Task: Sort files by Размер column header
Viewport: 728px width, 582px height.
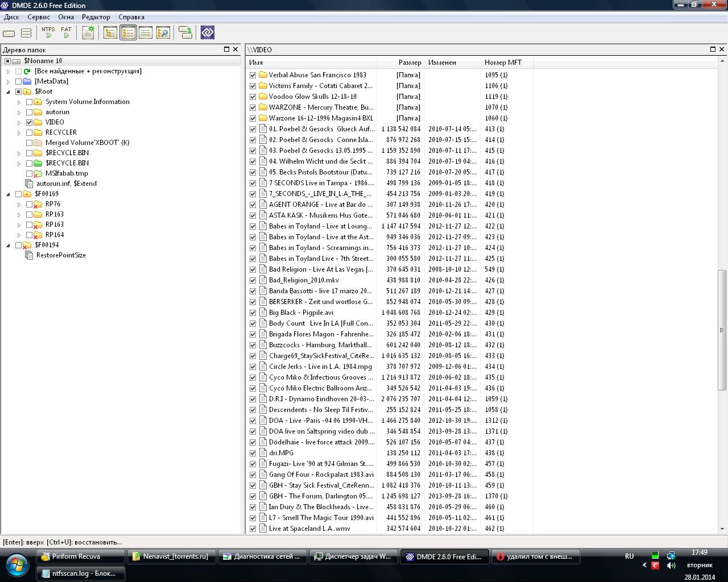Action: (401, 63)
